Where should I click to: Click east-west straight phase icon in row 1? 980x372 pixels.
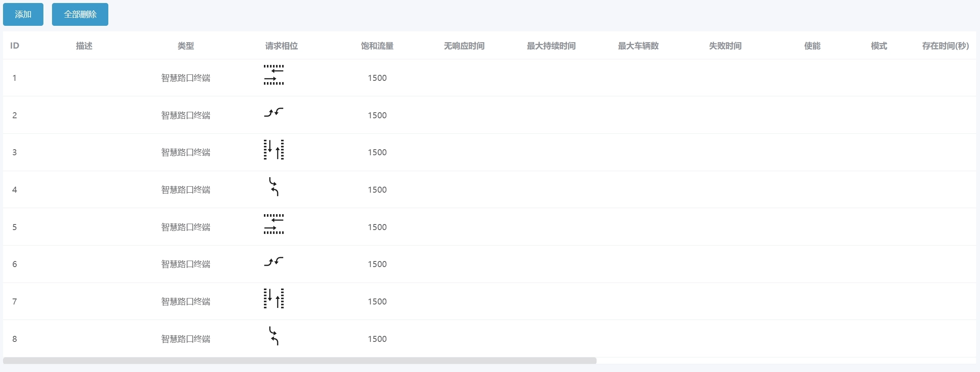274,75
